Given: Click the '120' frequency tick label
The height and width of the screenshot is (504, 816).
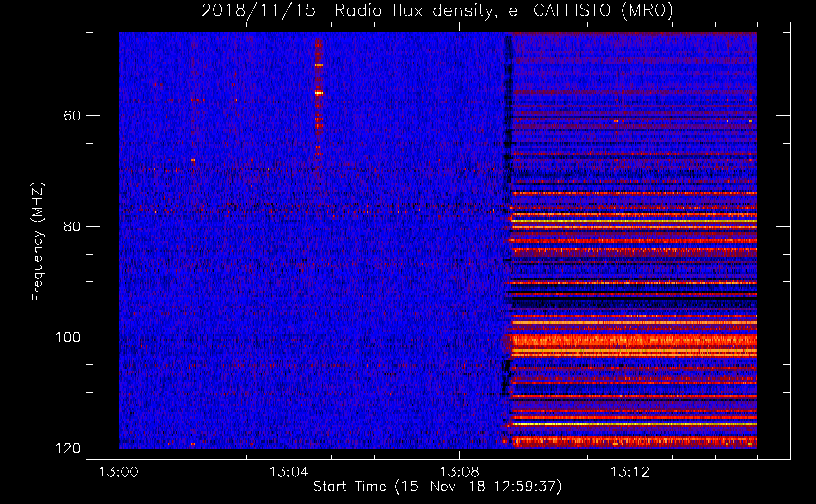Looking at the screenshot, I should (x=68, y=448).
